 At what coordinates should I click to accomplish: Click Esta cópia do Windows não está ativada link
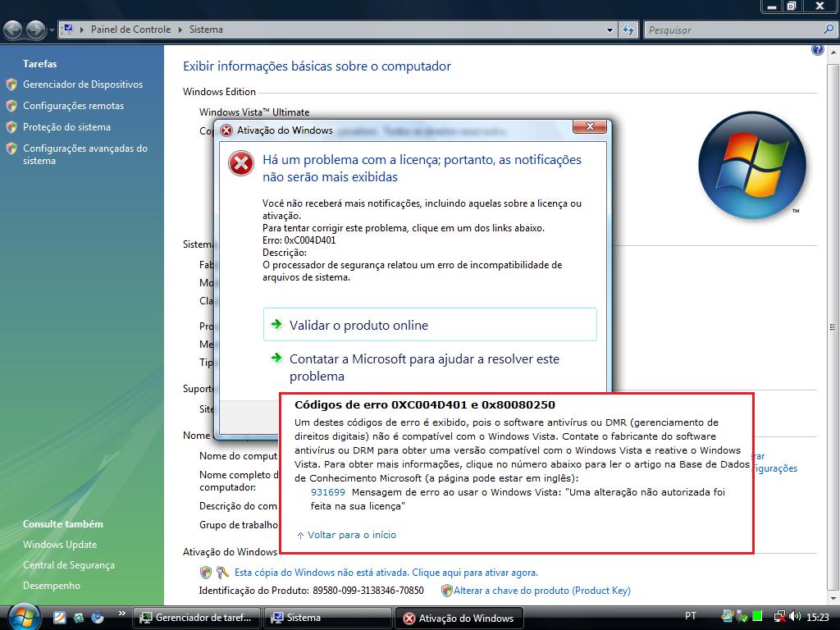pos(386,572)
